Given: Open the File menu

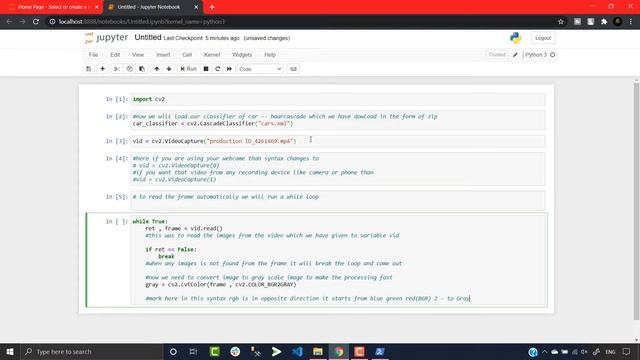Looking at the screenshot, I should click(x=93, y=55).
